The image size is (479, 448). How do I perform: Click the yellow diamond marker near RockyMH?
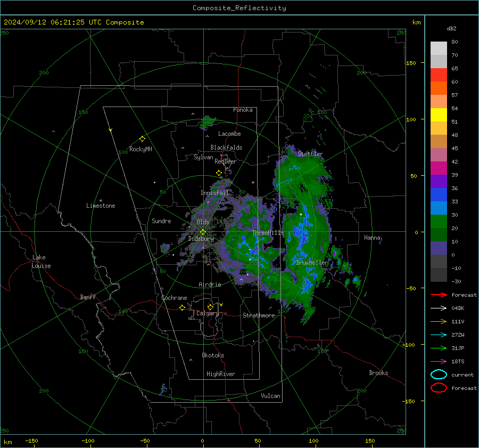tap(142, 139)
